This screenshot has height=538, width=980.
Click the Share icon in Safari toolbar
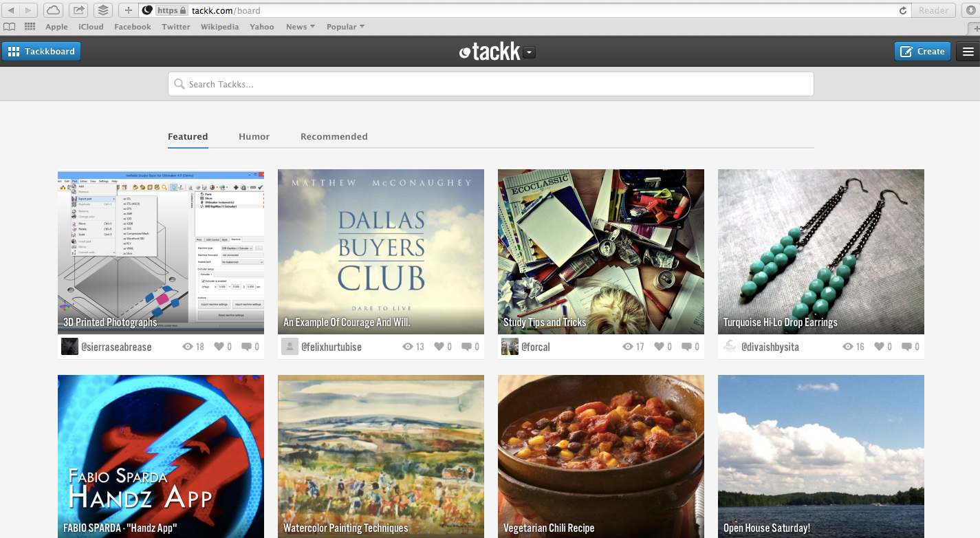(x=78, y=10)
